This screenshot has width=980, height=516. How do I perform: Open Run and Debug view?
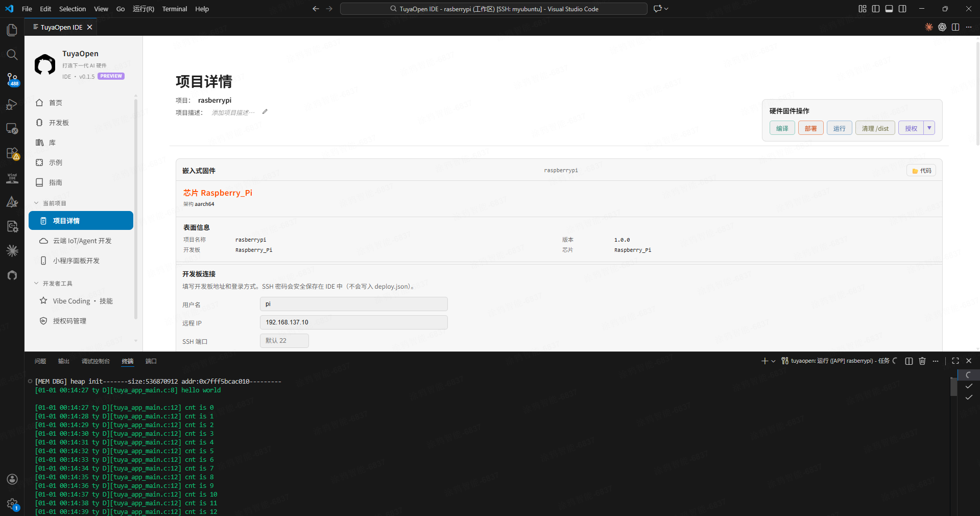(12, 104)
